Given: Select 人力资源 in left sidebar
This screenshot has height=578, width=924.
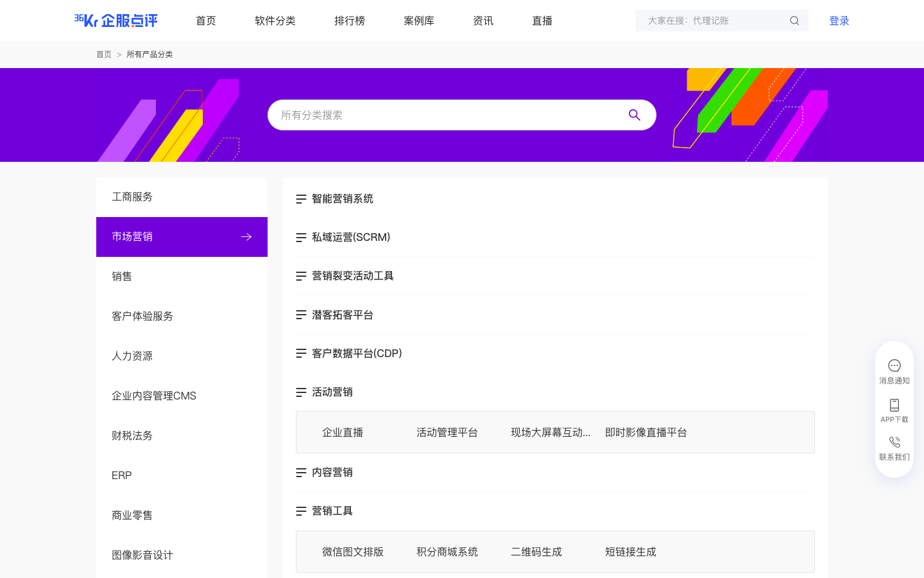Looking at the screenshot, I should click(x=132, y=356).
